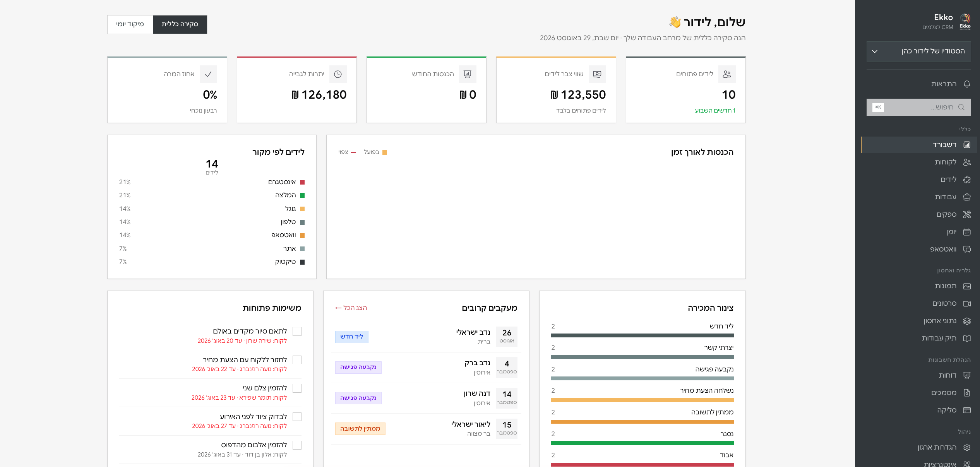The height and width of the screenshot is (467, 980).
Task: Click the הצג הכל link
Action: point(351,308)
